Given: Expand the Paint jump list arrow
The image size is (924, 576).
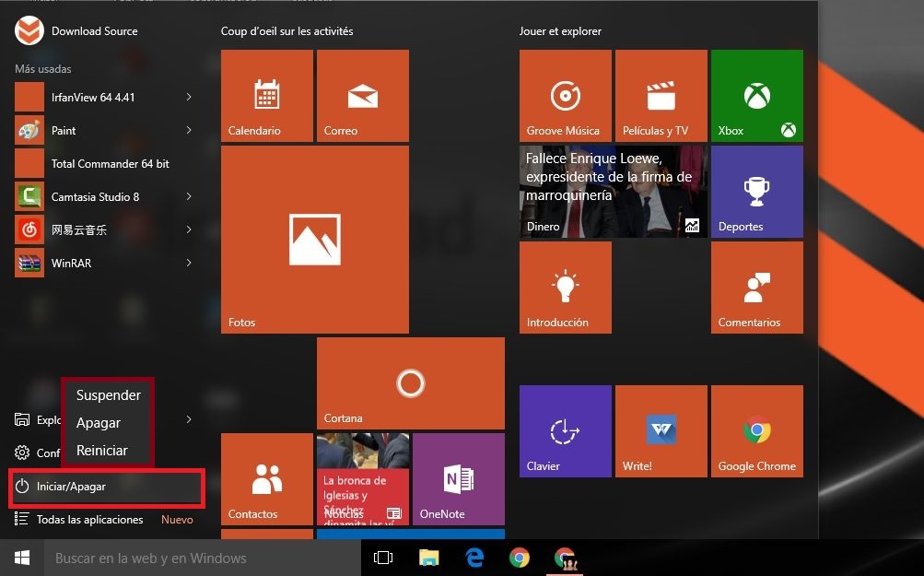Looking at the screenshot, I should (189, 130).
